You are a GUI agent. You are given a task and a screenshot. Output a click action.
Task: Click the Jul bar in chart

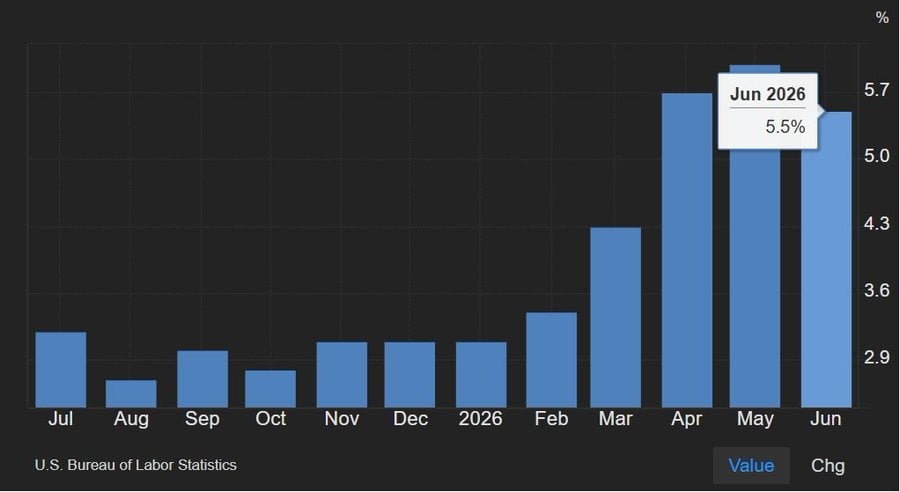pyautogui.click(x=61, y=370)
